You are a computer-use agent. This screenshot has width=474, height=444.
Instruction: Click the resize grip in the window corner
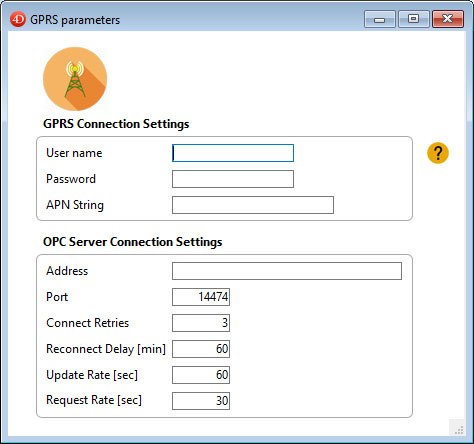coord(459,430)
